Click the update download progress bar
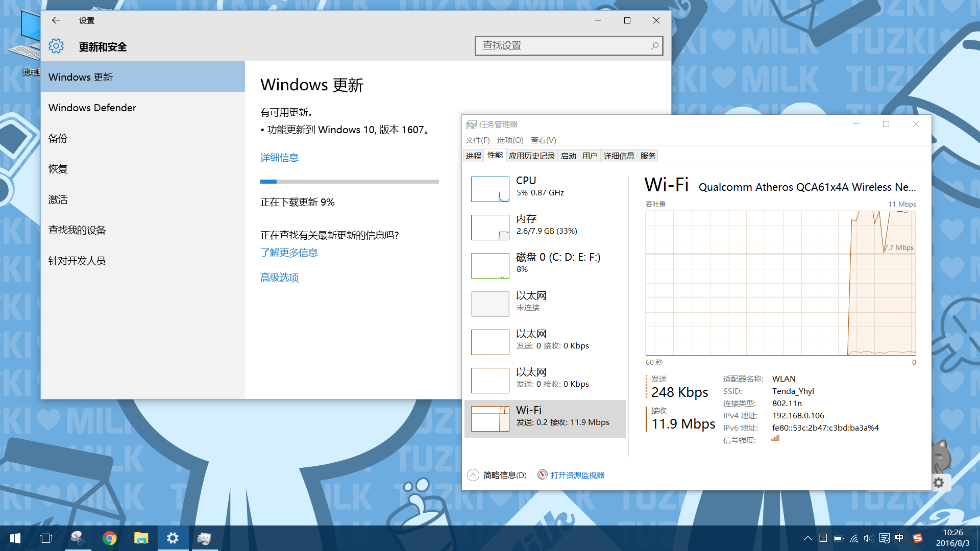Screen dimensions: 980x551 pos(349,182)
